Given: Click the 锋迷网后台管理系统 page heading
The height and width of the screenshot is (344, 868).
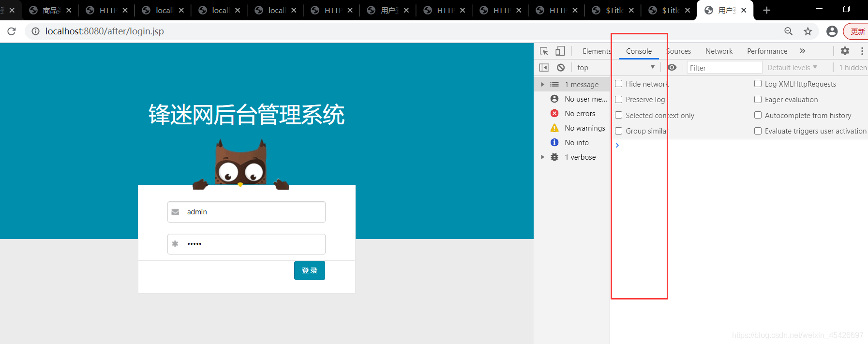Looking at the screenshot, I should (246, 115).
